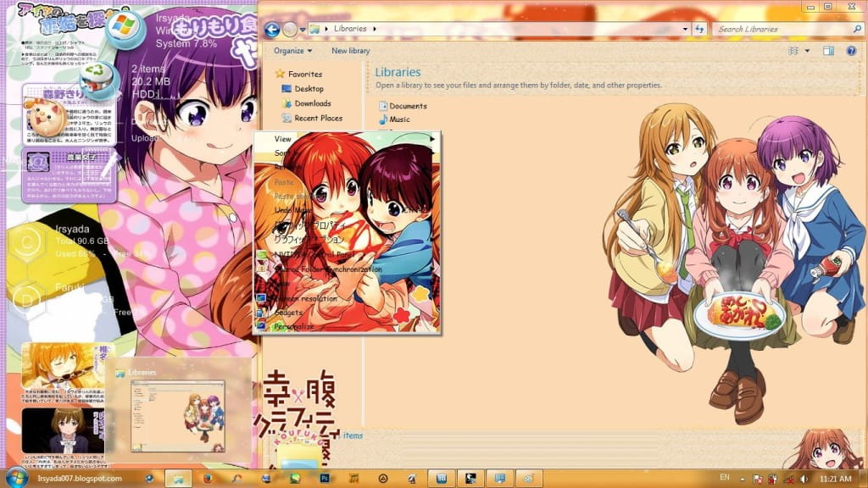Open the Organize dropdown menu

[x=292, y=51]
